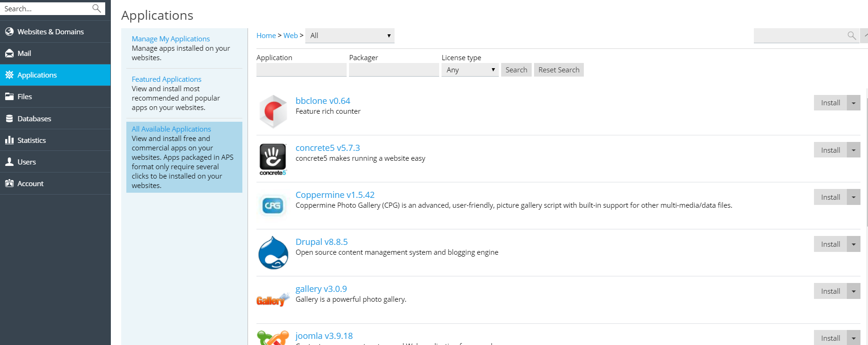Click the magnifier icon in the top-right search box
The width and height of the screenshot is (868, 345).
point(852,36)
